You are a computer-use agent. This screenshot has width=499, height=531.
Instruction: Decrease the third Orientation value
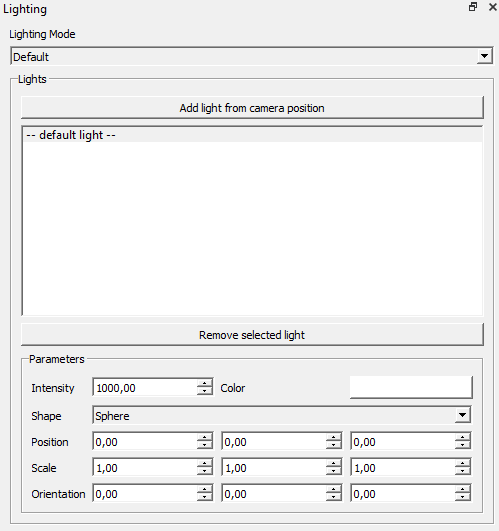[462, 497]
